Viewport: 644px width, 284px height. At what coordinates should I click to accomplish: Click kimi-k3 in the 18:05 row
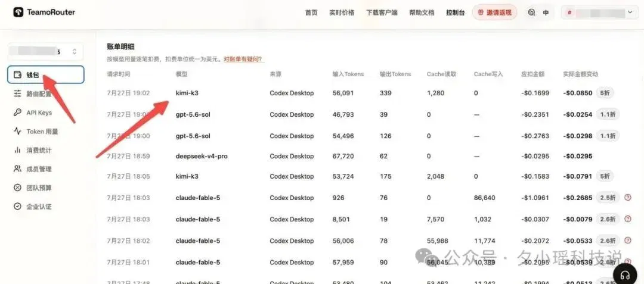pyautogui.click(x=187, y=176)
